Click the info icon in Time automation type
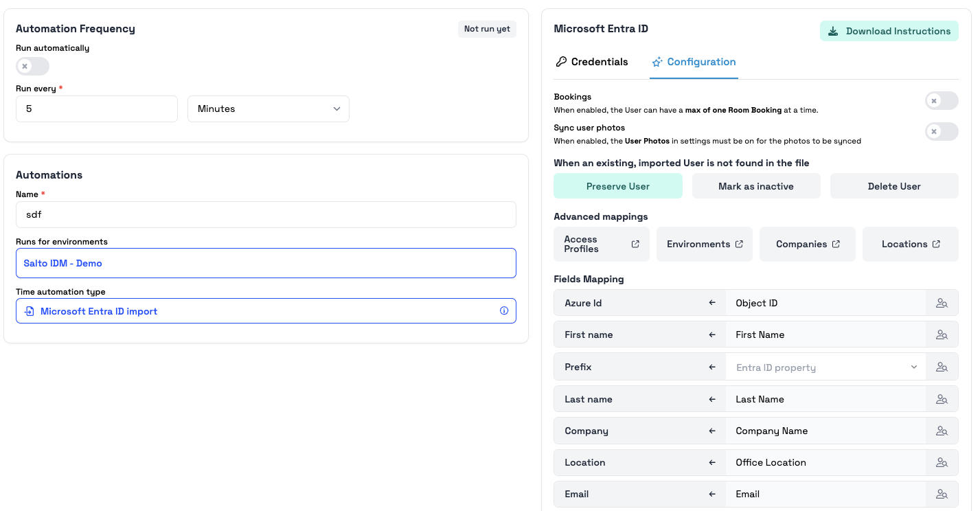This screenshot has width=980, height=511. click(x=504, y=311)
